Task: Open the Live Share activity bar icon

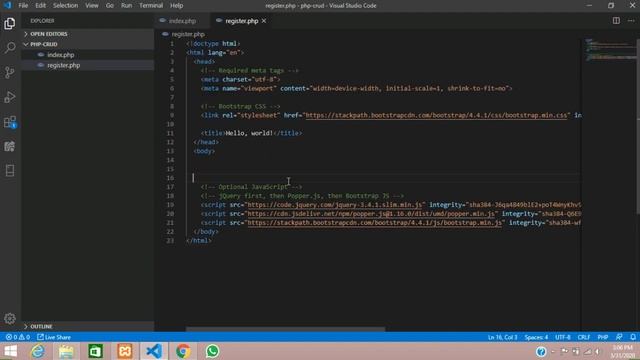Action: tap(10, 146)
